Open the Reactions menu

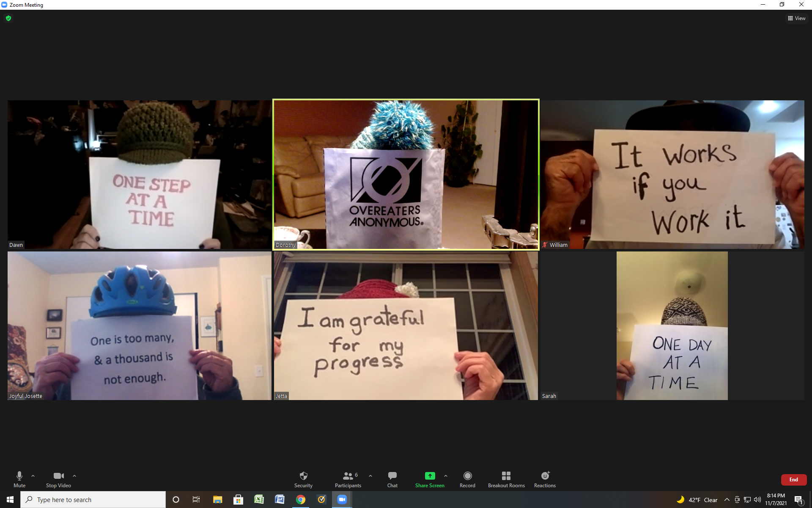click(x=545, y=479)
